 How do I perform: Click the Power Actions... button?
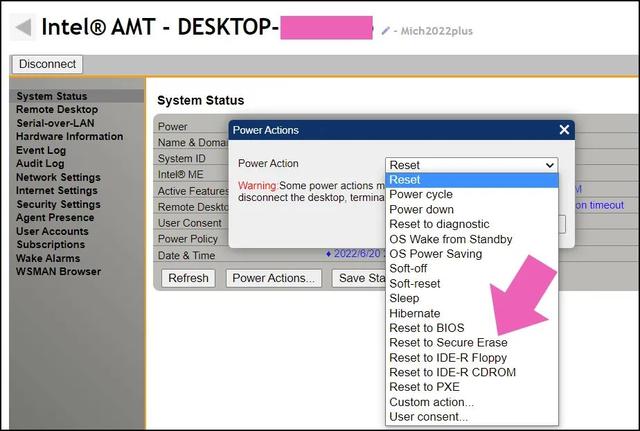273,278
